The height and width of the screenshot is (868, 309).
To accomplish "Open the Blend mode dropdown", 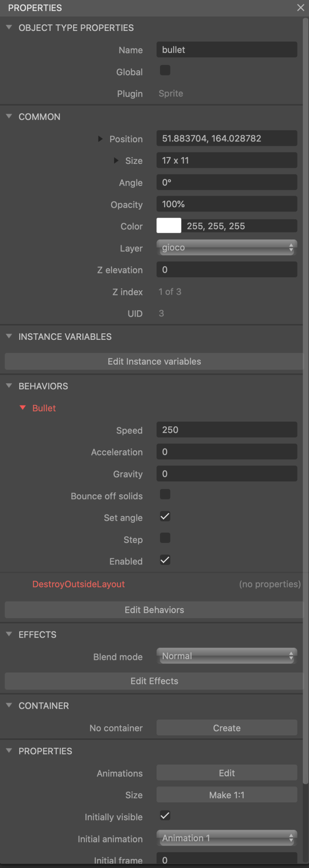I will point(227,656).
